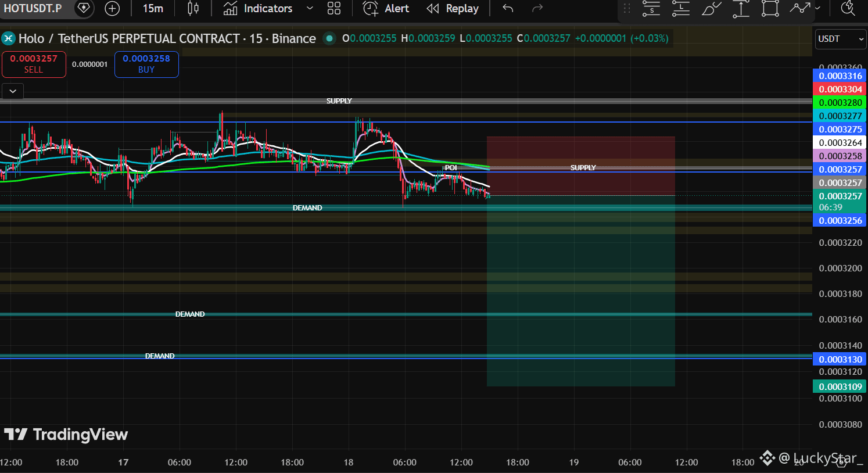Click the 0.0003258 BUY button
Image resolution: width=868 pixels, height=473 pixels.
(x=146, y=64)
